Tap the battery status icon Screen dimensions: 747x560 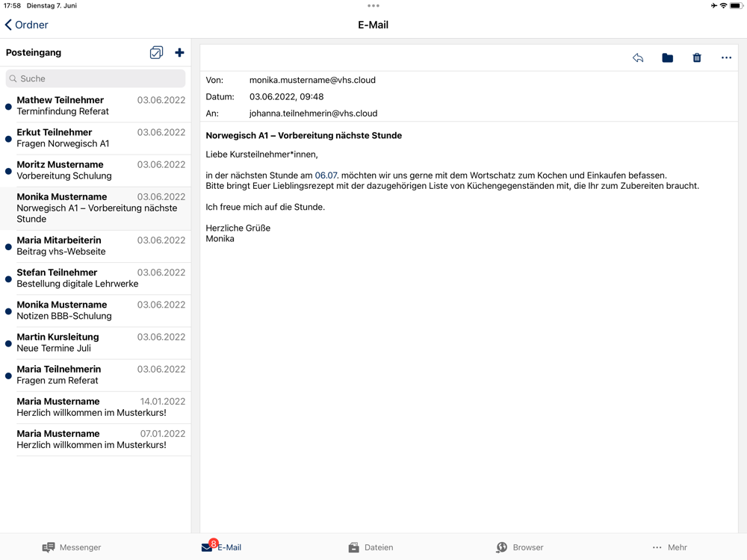pos(737,6)
